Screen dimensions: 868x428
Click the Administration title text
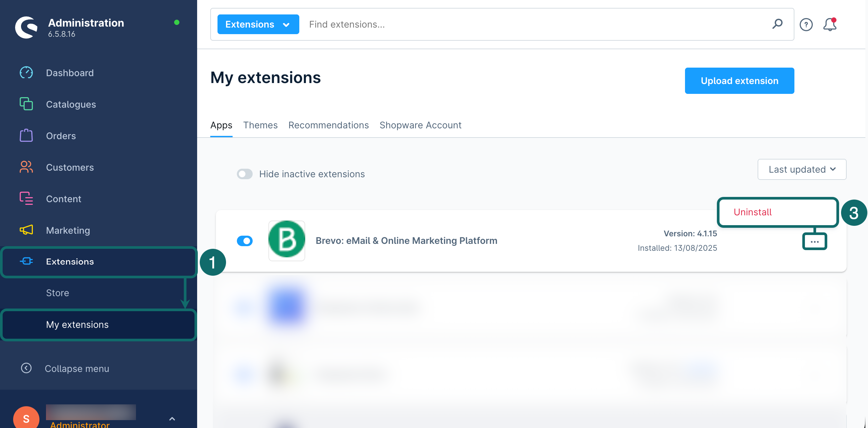point(86,23)
